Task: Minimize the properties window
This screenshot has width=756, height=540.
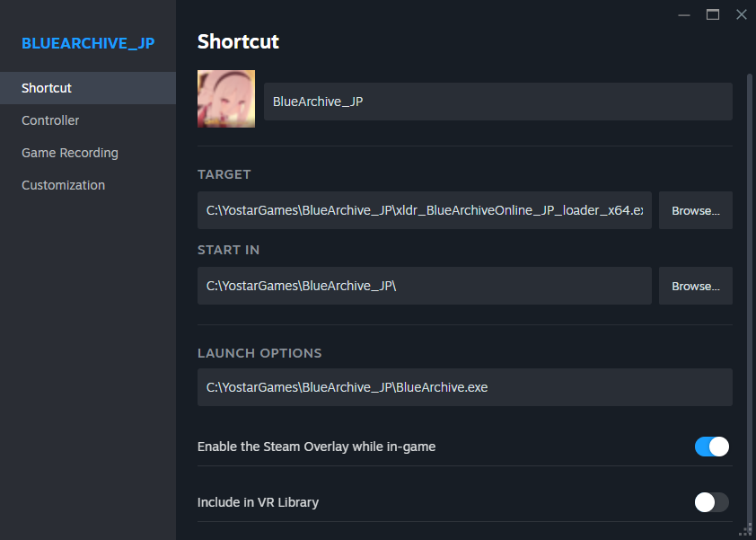Action: (x=683, y=15)
